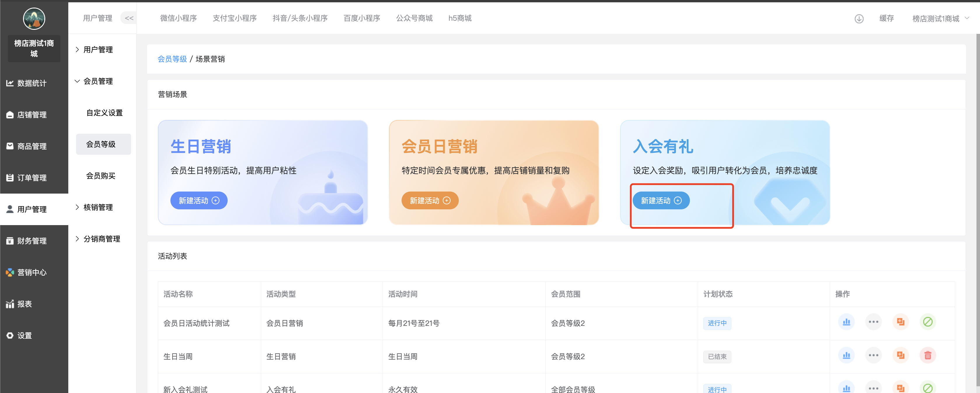
Task: Open more options for 生日当周 activity
Action: pos(873,355)
